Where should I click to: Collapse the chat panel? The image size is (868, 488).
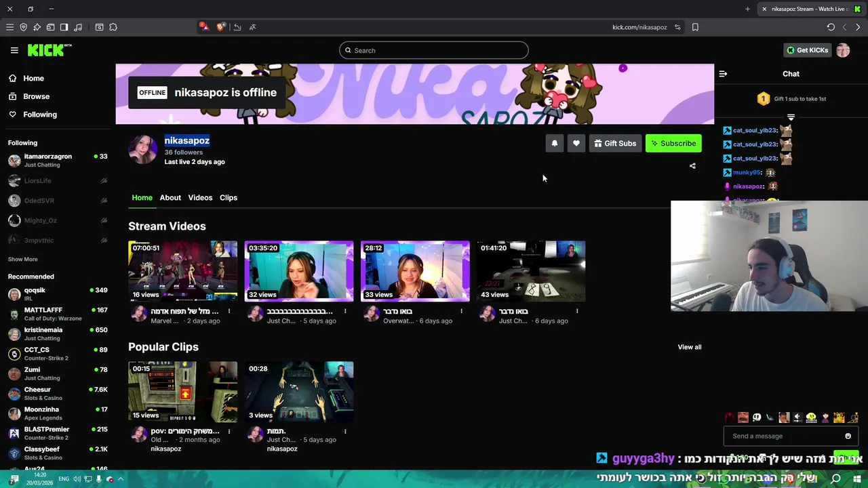(723, 74)
